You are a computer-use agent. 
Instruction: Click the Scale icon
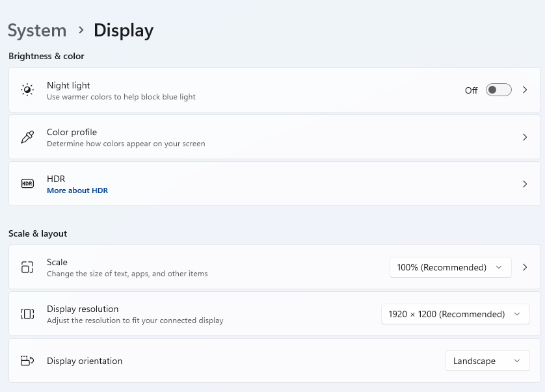tap(27, 267)
